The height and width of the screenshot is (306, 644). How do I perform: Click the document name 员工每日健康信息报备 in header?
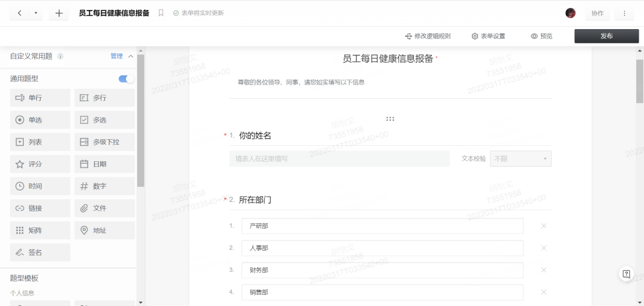114,13
